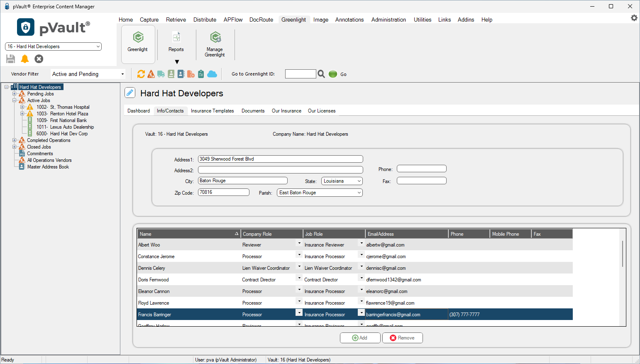This screenshot has height=364, width=640.
Task: Click the save disk icon
Action: click(11, 59)
